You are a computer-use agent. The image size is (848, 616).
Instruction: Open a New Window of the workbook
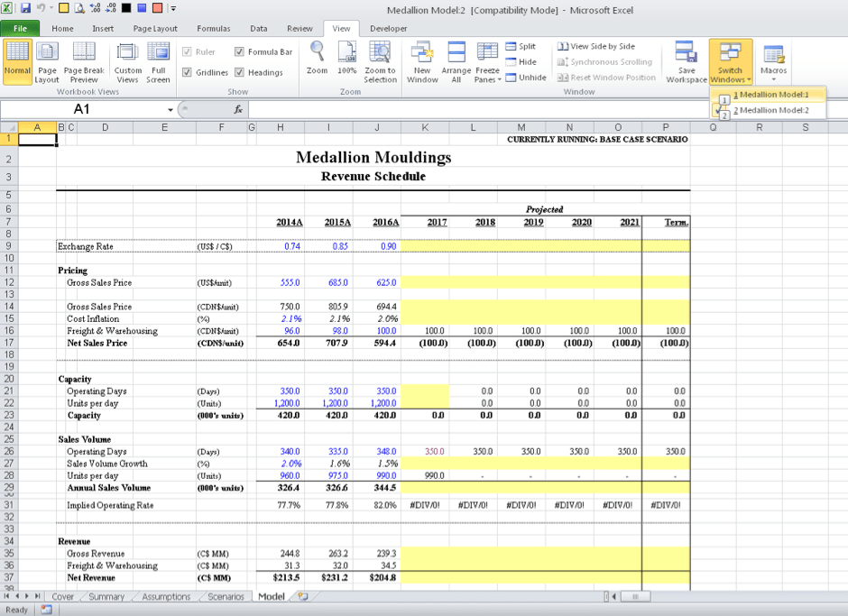click(422, 61)
